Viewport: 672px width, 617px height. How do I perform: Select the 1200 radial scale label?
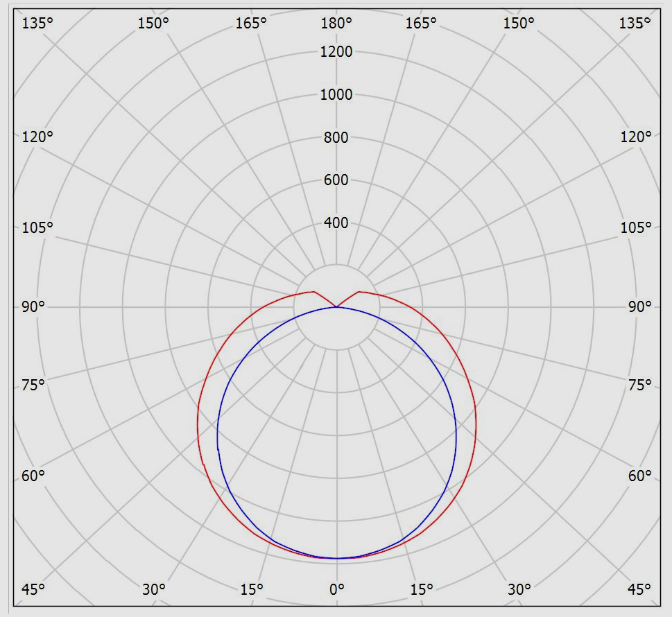click(x=336, y=51)
